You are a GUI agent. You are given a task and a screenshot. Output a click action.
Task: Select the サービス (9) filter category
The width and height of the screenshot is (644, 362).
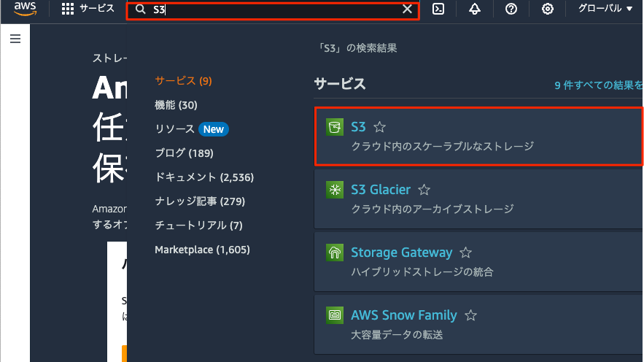click(183, 81)
